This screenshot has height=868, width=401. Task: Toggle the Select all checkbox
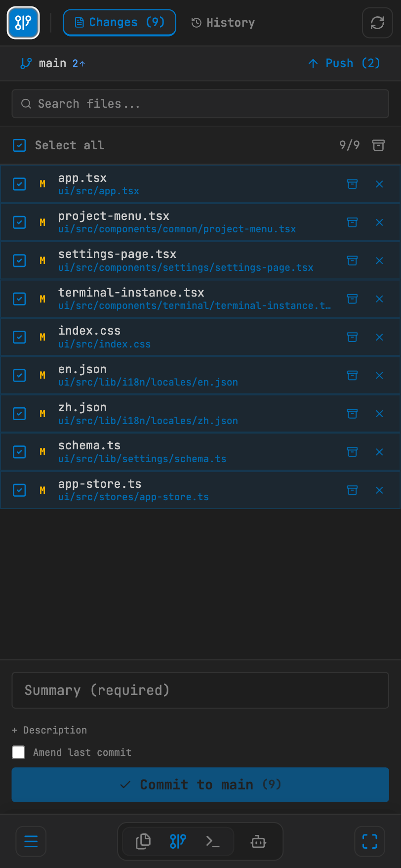coord(19,145)
